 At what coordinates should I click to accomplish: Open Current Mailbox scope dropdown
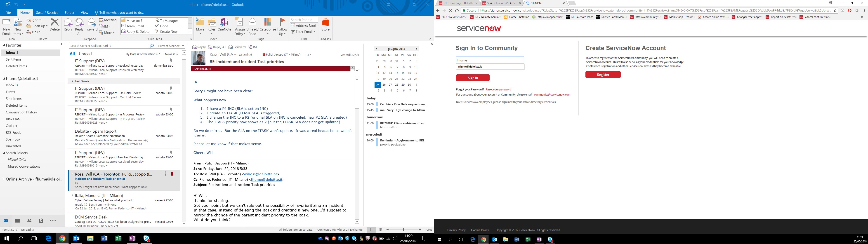(171, 46)
